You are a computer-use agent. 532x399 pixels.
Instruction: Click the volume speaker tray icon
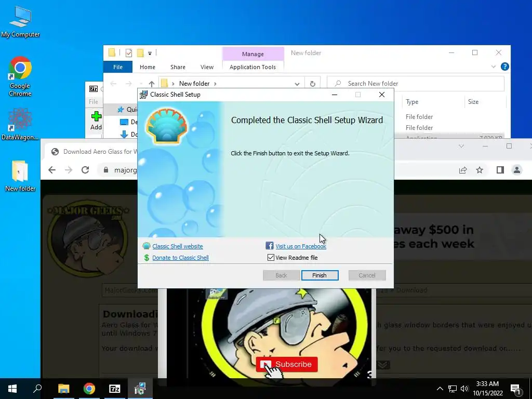(464, 389)
